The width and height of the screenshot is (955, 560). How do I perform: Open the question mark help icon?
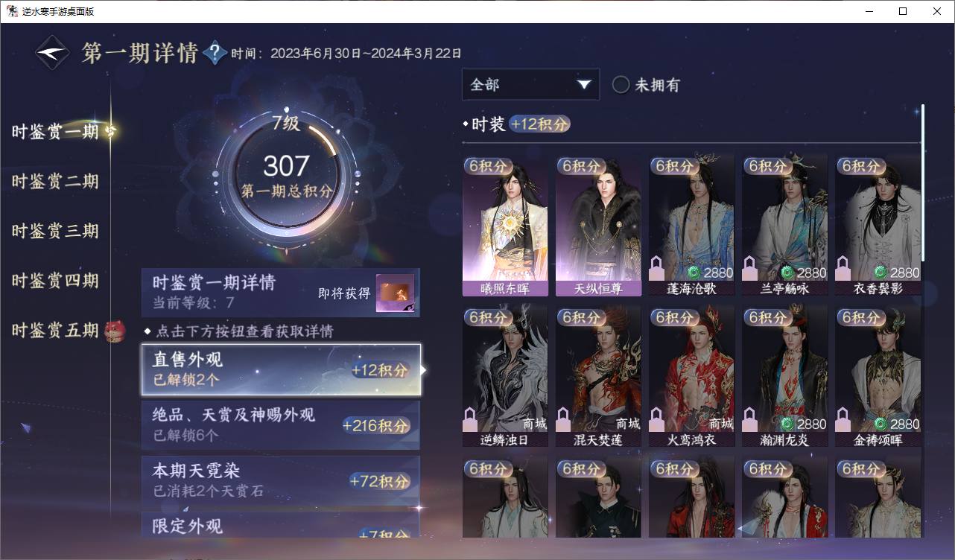(x=215, y=53)
